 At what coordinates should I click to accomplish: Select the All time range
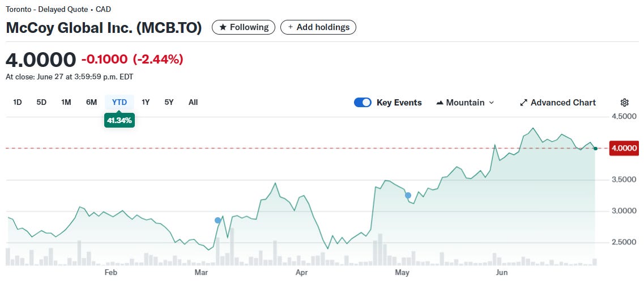click(193, 102)
